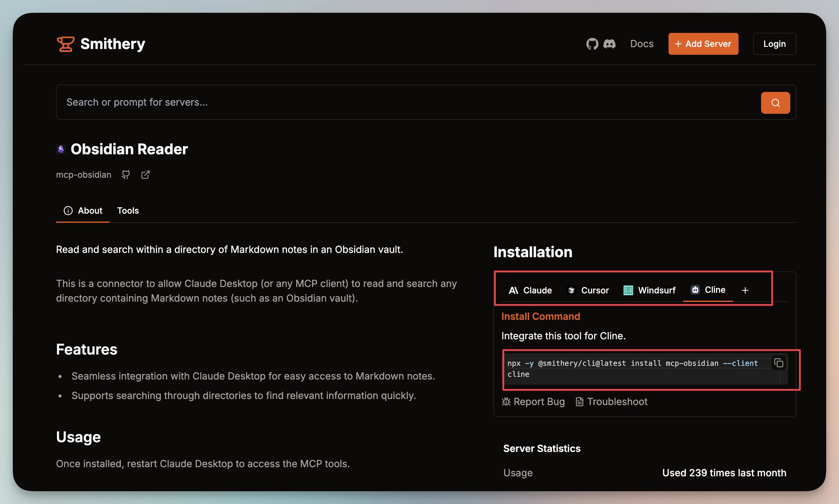Open the GitHub icon in header

coord(592,44)
